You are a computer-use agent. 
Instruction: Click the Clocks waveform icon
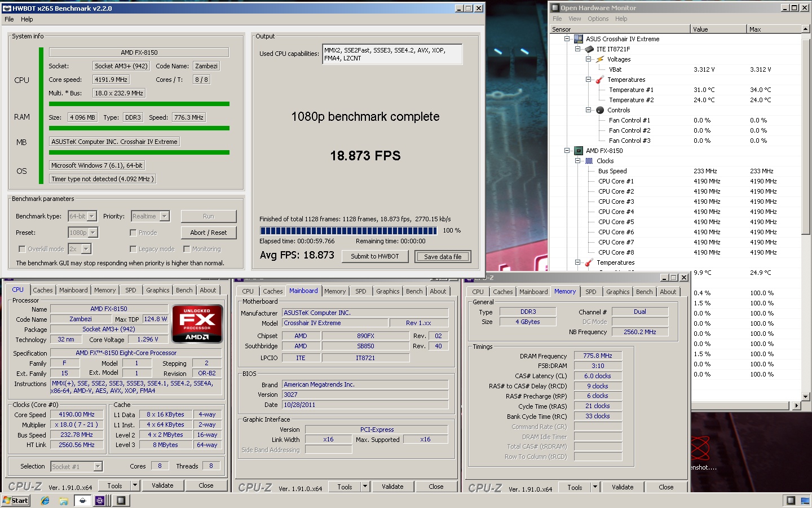click(589, 161)
